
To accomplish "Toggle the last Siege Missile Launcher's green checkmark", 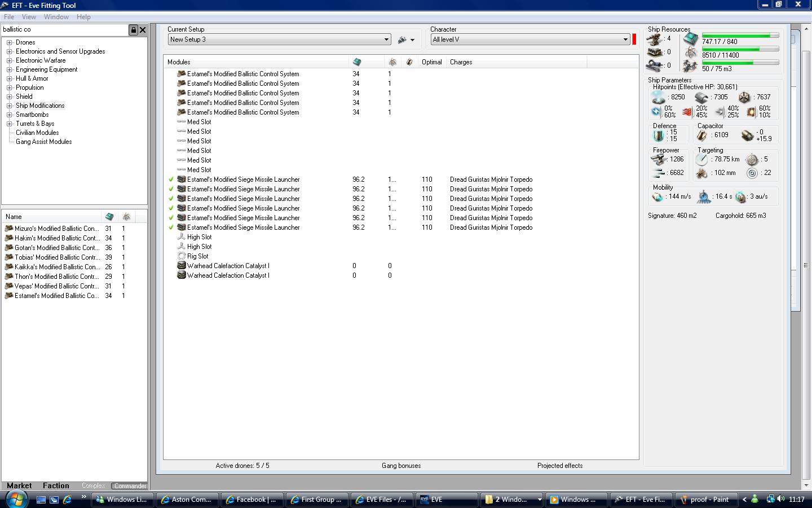I will (171, 227).
